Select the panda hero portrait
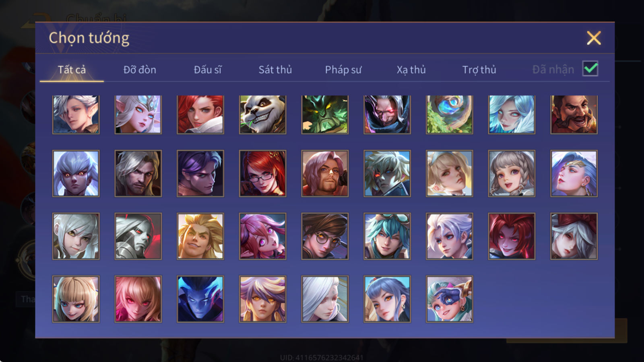 262,115
